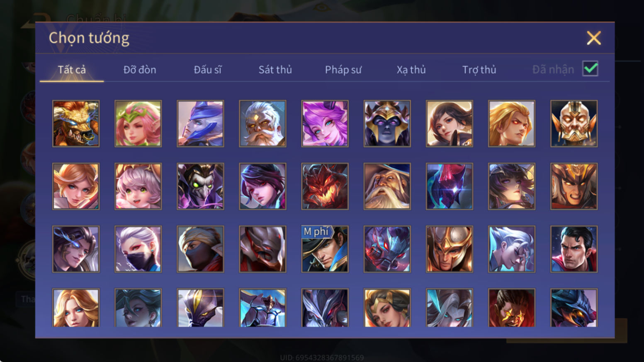Screen dimensions: 644x362
Task: Choose the hero tagged 'M phí'
Action: point(325,249)
